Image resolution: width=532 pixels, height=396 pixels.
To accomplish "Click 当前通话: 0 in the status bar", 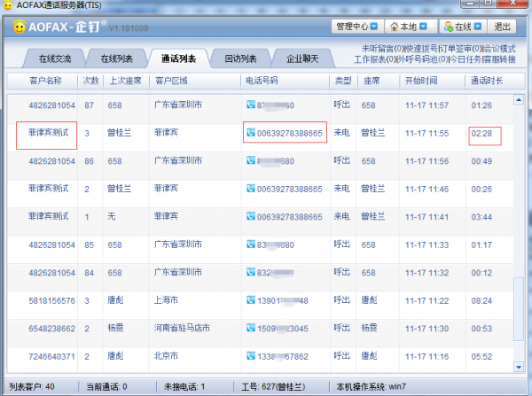I will 106,386.
